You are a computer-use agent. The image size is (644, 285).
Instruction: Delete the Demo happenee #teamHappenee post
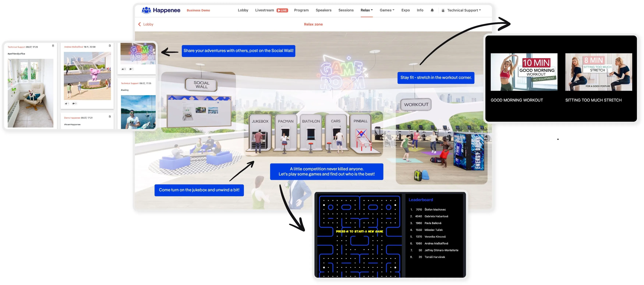click(x=110, y=117)
